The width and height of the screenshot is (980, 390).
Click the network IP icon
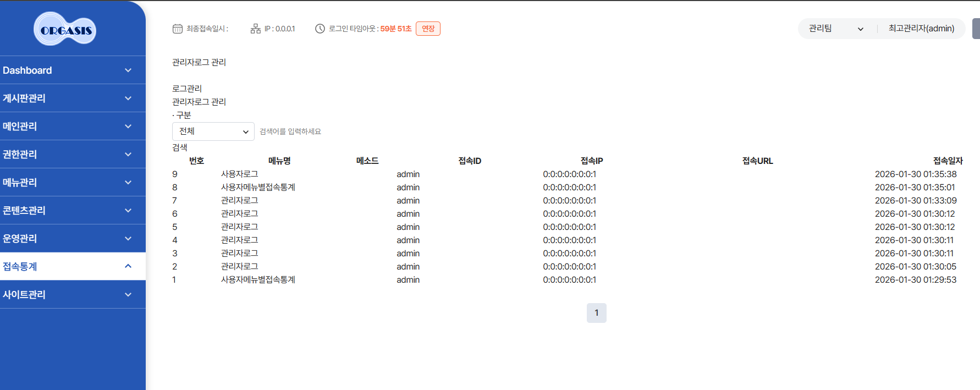255,29
